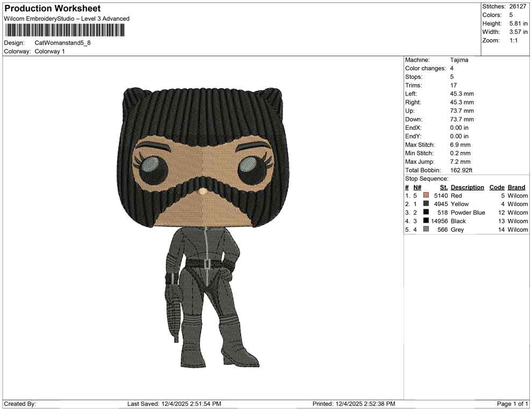Click the Left value 45.3 mm
Image resolution: width=532 pixels, height=409 pixels.
pyautogui.click(x=462, y=94)
